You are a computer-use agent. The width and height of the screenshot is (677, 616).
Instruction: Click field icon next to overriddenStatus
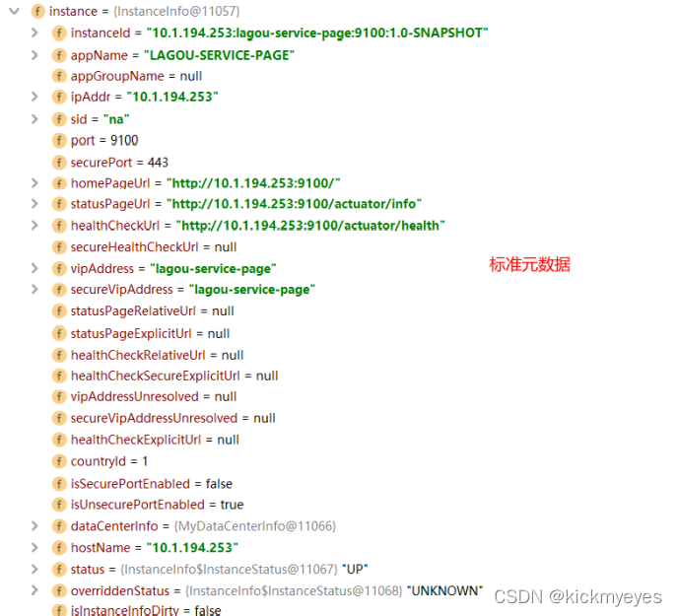[x=59, y=591]
